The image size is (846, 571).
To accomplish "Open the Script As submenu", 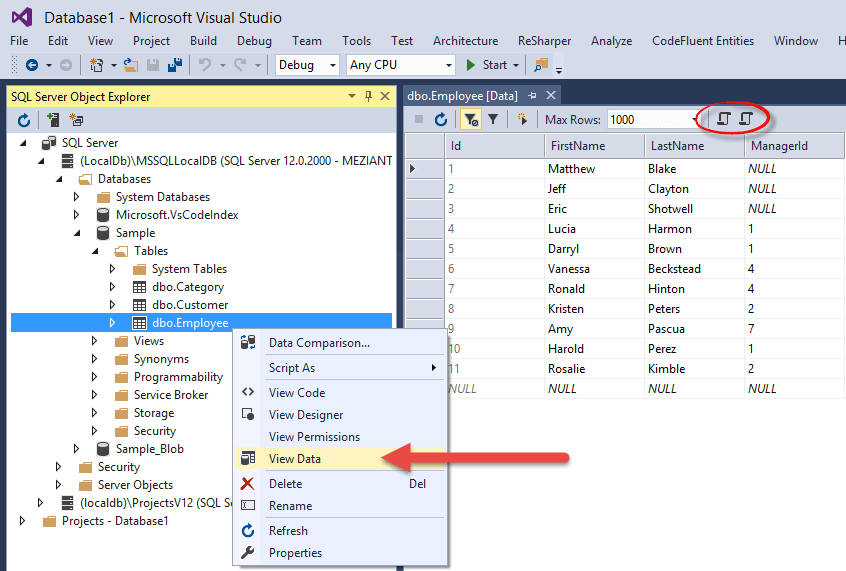I will 340,368.
